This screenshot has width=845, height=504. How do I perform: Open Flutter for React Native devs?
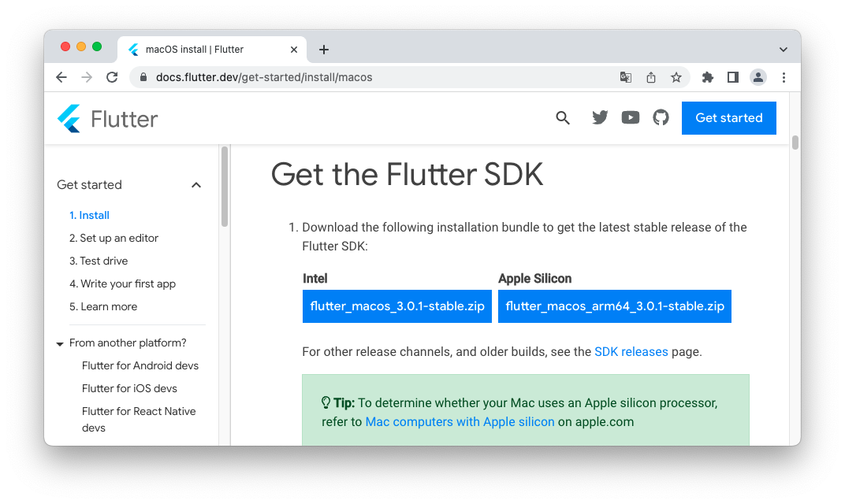[x=139, y=420]
